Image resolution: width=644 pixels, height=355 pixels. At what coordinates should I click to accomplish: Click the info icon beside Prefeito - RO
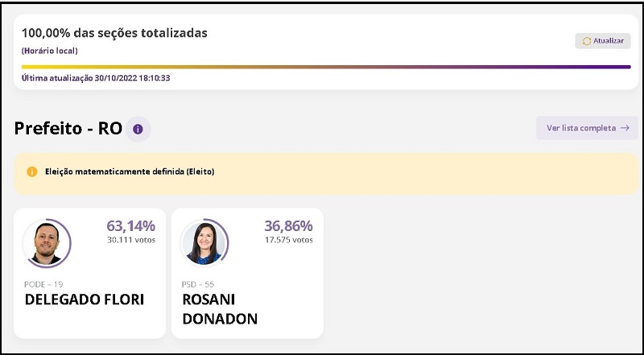138,129
